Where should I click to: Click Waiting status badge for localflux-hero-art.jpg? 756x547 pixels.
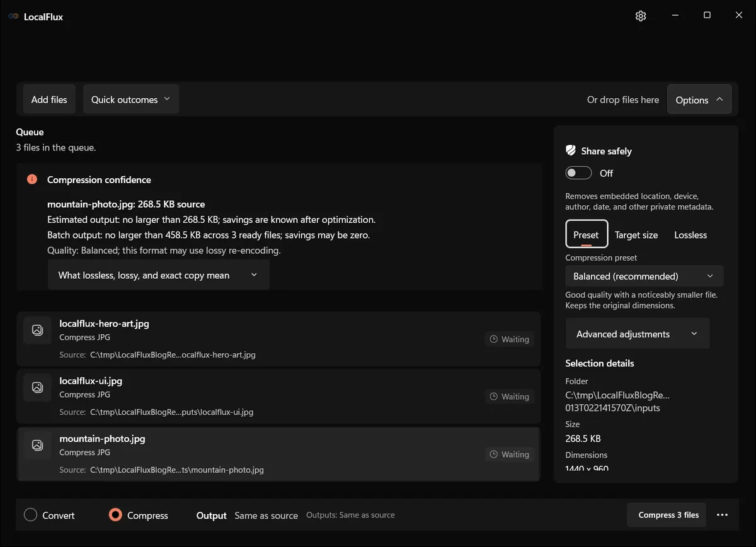point(509,339)
